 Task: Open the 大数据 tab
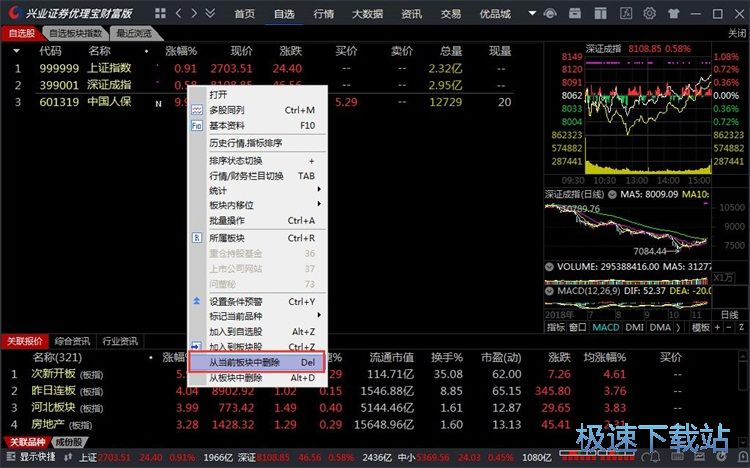point(367,14)
